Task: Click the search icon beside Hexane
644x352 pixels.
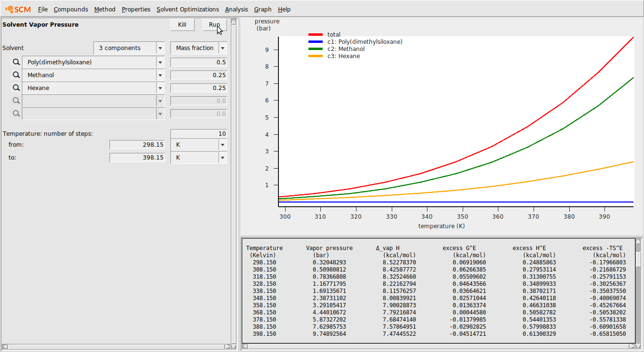Action: tap(16, 88)
